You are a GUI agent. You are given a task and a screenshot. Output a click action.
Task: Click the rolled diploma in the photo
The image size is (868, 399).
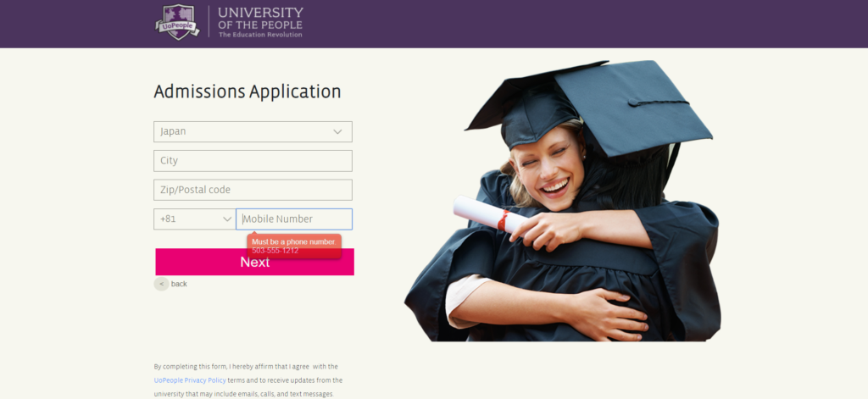(490, 214)
